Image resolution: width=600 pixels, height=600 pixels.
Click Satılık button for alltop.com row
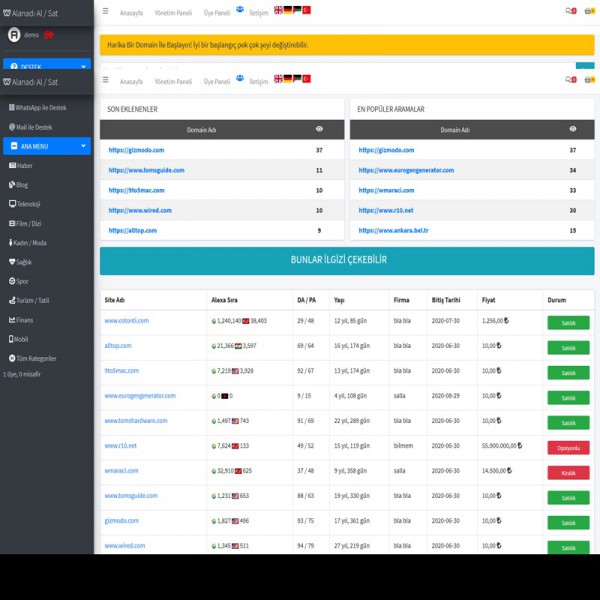[x=568, y=348]
